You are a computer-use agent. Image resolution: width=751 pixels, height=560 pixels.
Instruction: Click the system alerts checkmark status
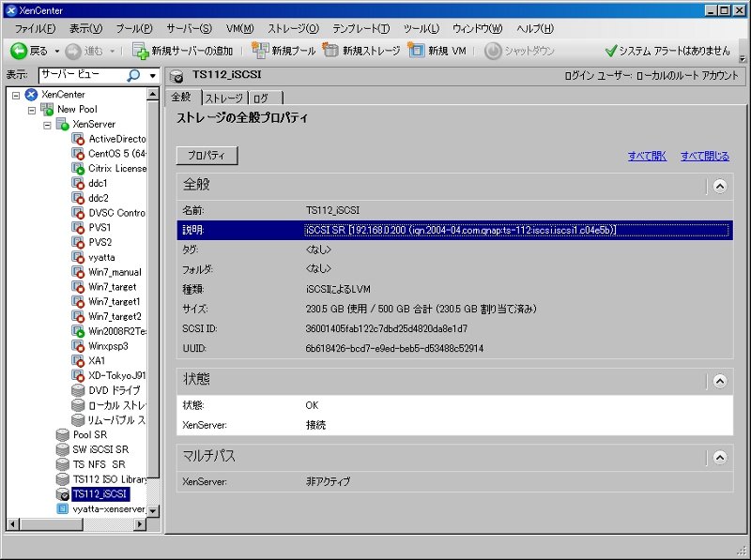pyautogui.click(x=610, y=51)
